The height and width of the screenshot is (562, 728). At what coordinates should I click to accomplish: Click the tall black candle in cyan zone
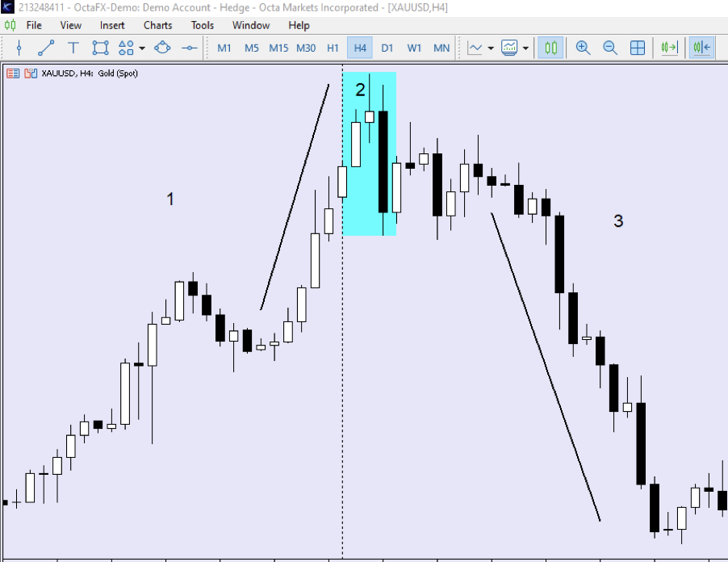(383, 161)
